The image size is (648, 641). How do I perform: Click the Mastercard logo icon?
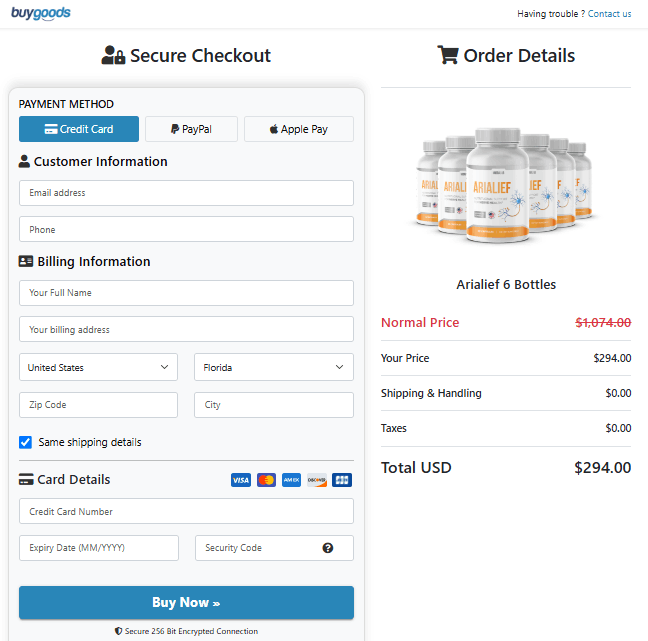click(x=266, y=480)
